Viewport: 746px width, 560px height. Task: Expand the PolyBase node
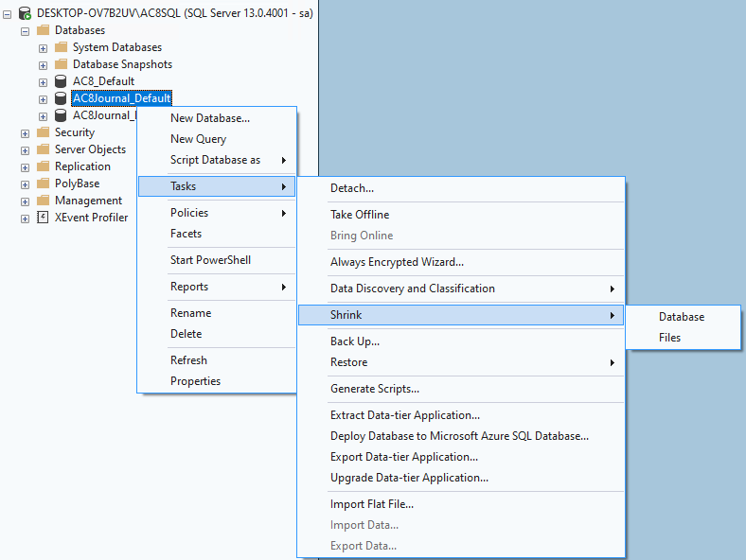[x=26, y=184]
